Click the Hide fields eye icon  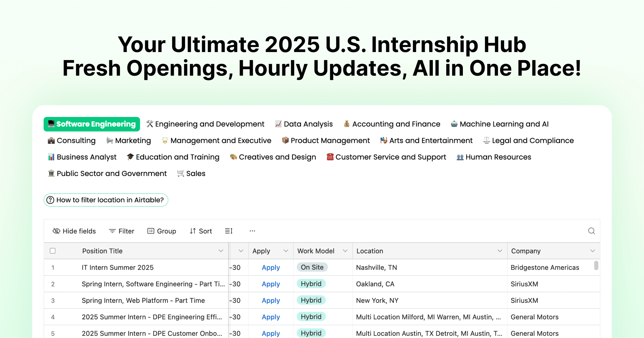pos(56,231)
